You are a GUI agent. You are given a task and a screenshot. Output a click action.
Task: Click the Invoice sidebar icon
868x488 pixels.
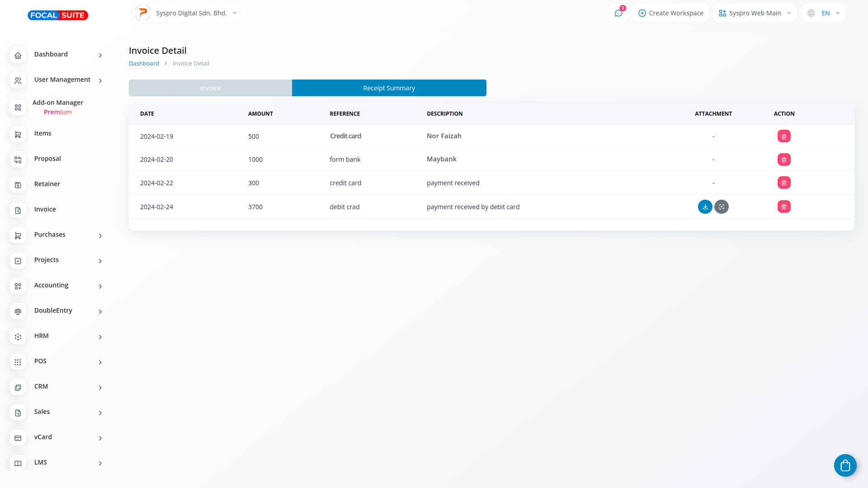pyautogui.click(x=18, y=210)
